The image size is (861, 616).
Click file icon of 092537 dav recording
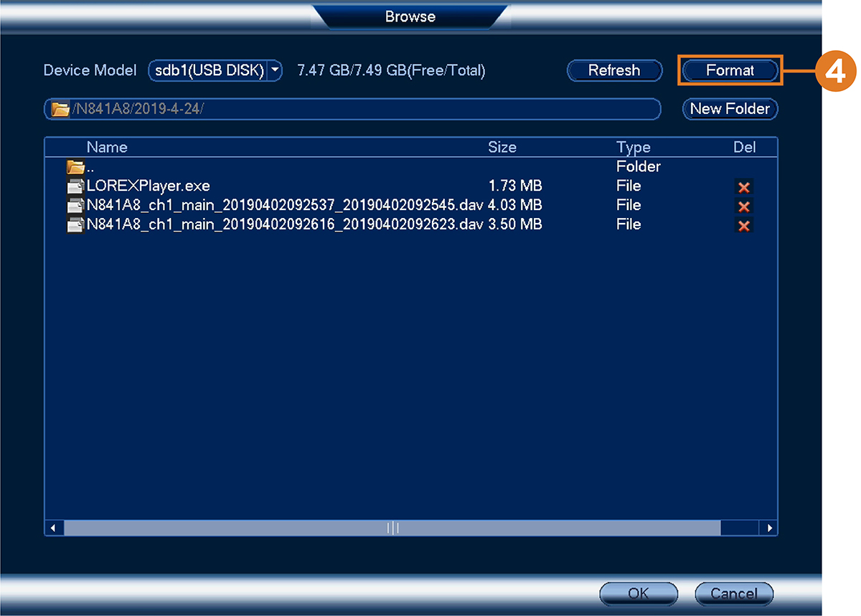pyautogui.click(x=76, y=206)
